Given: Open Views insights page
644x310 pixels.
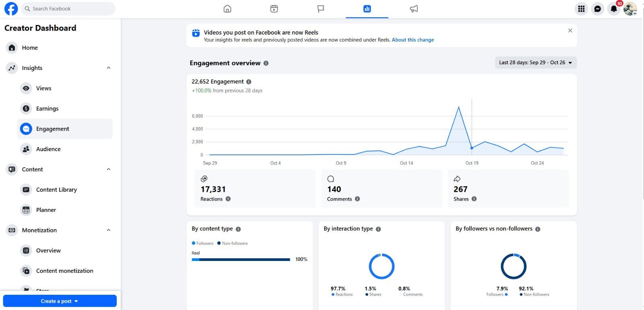Looking at the screenshot, I should (65, 88).
